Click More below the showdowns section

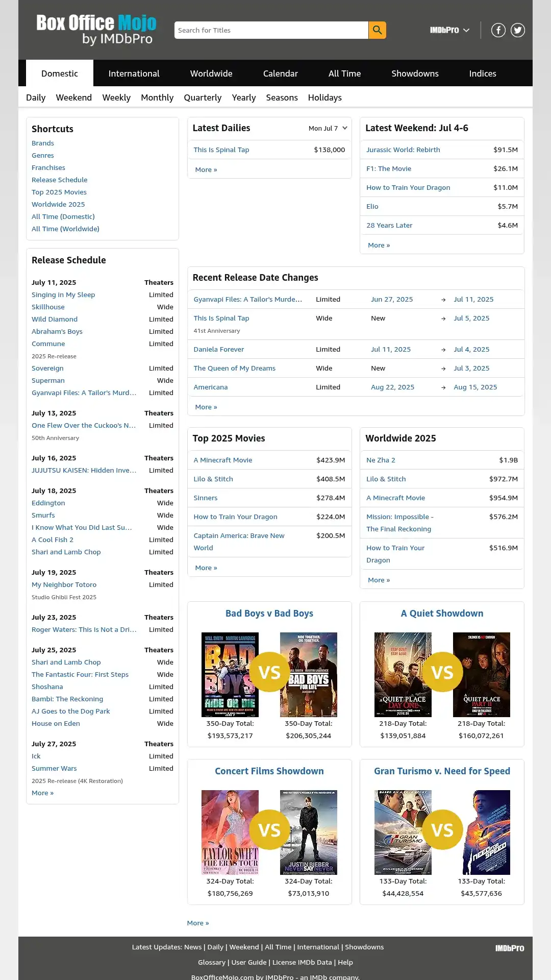[x=198, y=923]
